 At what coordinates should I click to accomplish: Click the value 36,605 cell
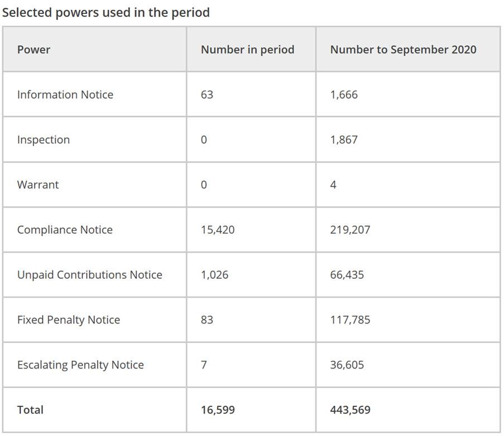tap(347, 365)
